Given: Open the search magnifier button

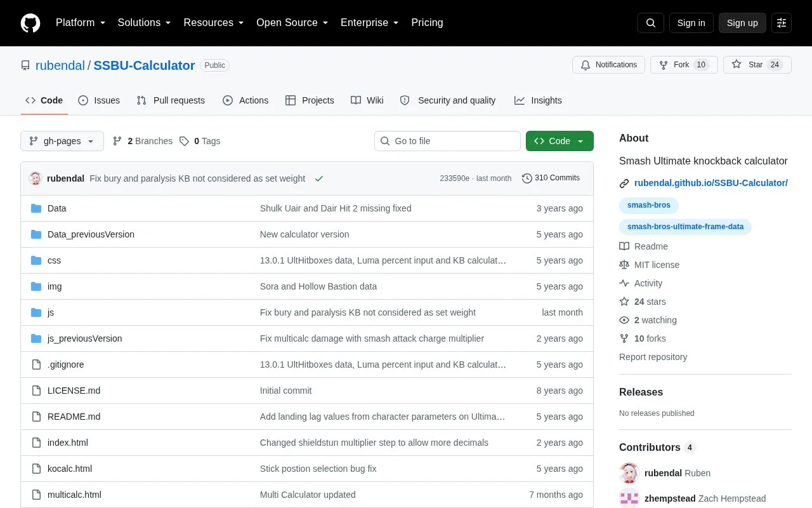Looking at the screenshot, I should click(x=651, y=23).
